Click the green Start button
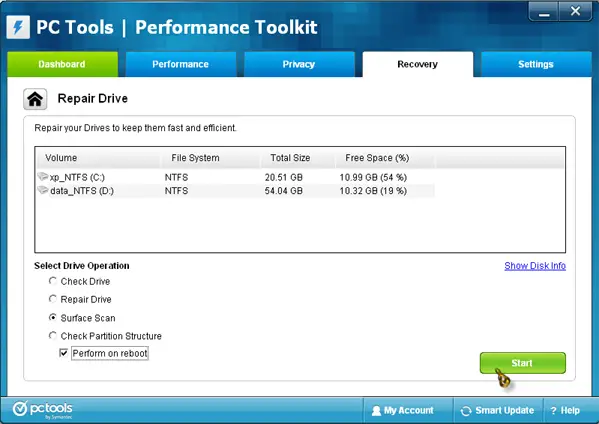Image resolution: width=599 pixels, height=424 pixels. (x=523, y=363)
